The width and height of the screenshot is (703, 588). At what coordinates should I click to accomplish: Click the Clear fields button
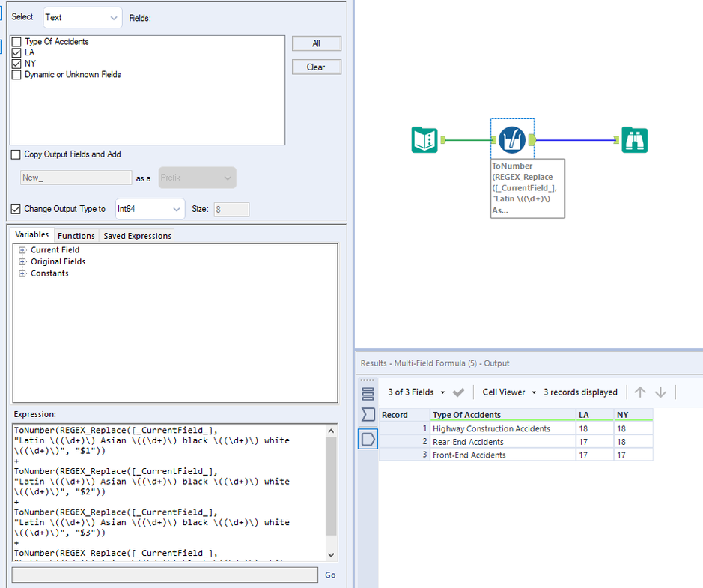pos(317,67)
